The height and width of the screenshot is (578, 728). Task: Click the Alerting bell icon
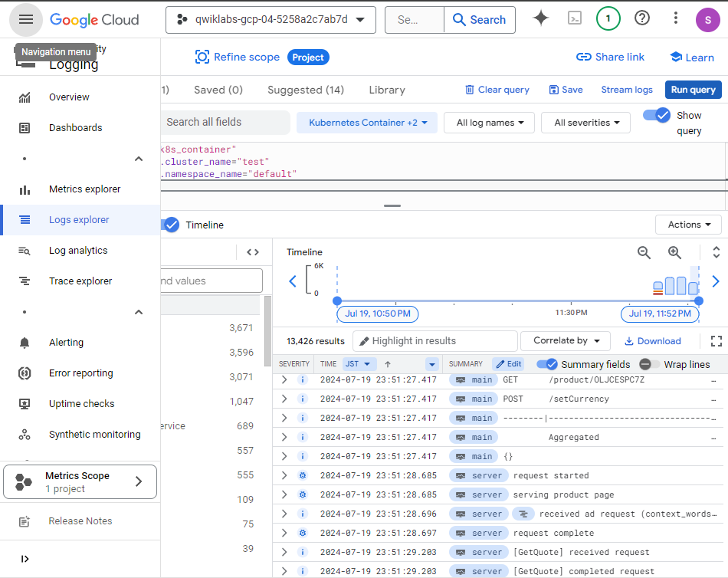tap(25, 343)
